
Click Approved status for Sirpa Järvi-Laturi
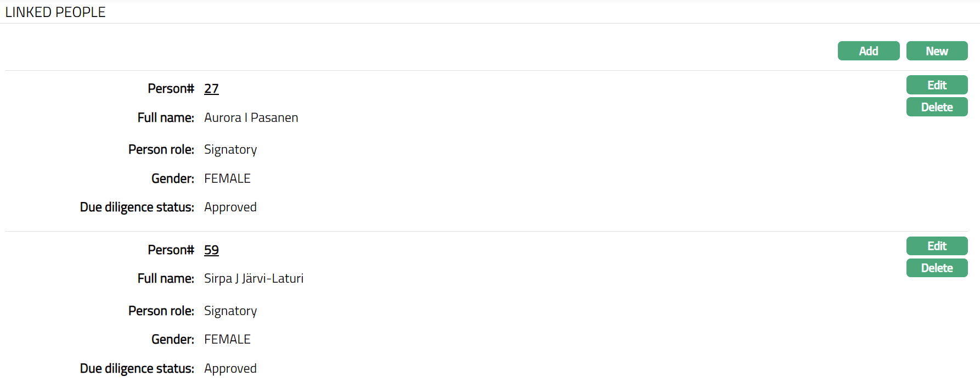(x=230, y=369)
